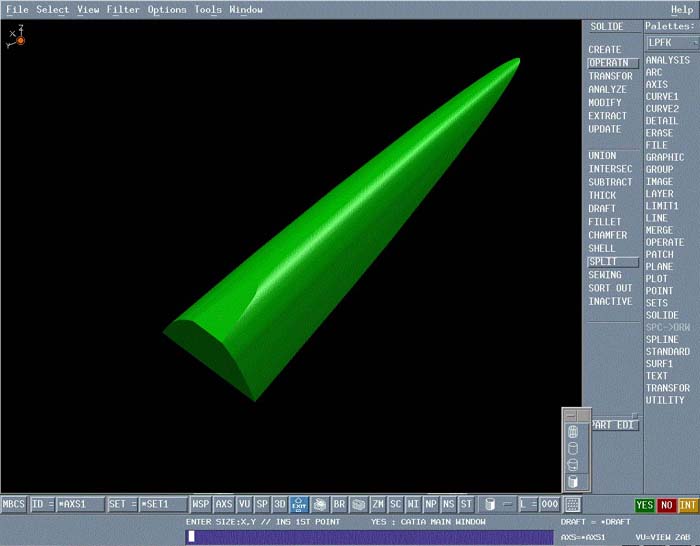The image size is (700, 546).
Task: Click the blue EXIT icon in bottom toolbar
Action: click(x=299, y=505)
